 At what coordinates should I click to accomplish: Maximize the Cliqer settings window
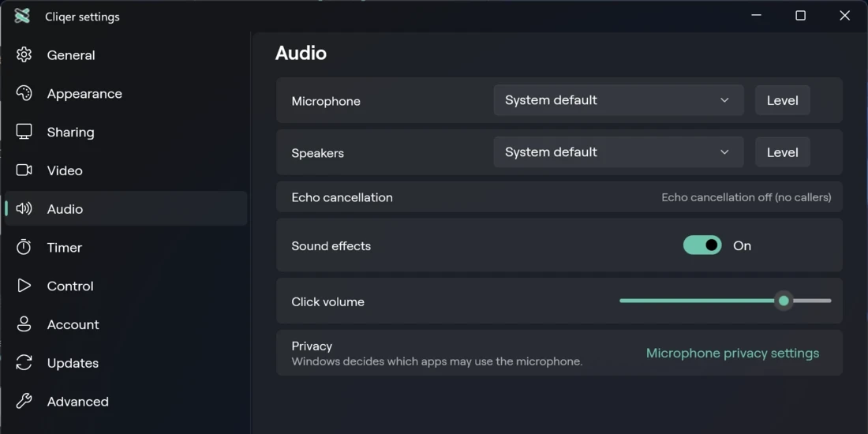(x=800, y=16)
